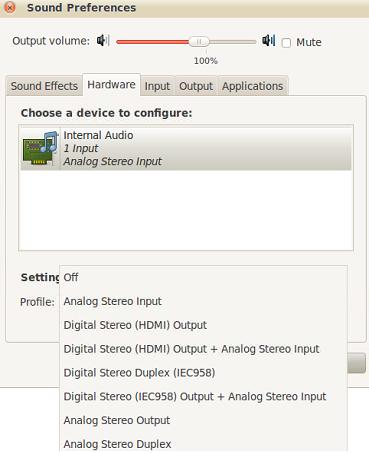Close the Sound Preferences window
This screenshot has height=453, width=369.
[10, 7]
